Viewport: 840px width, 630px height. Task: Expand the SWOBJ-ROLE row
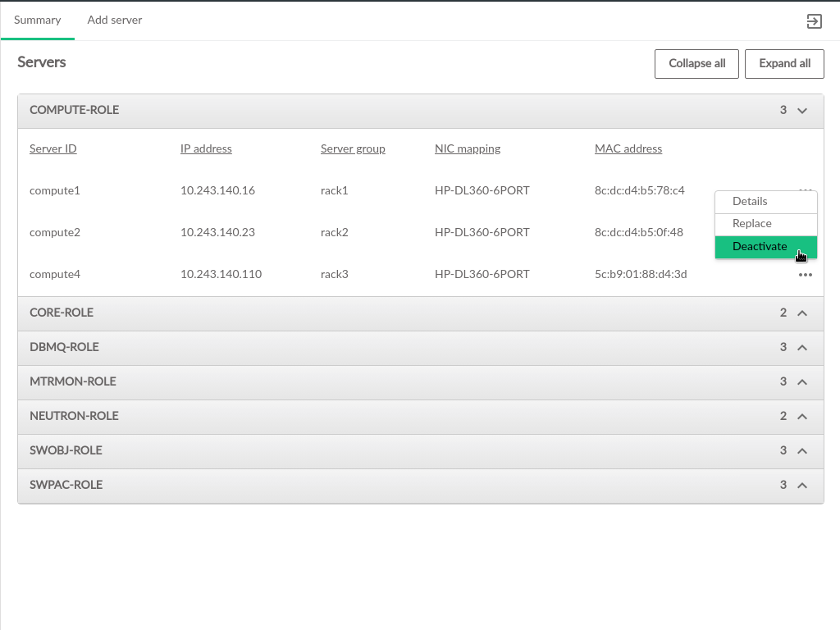[x=802, y=451]
